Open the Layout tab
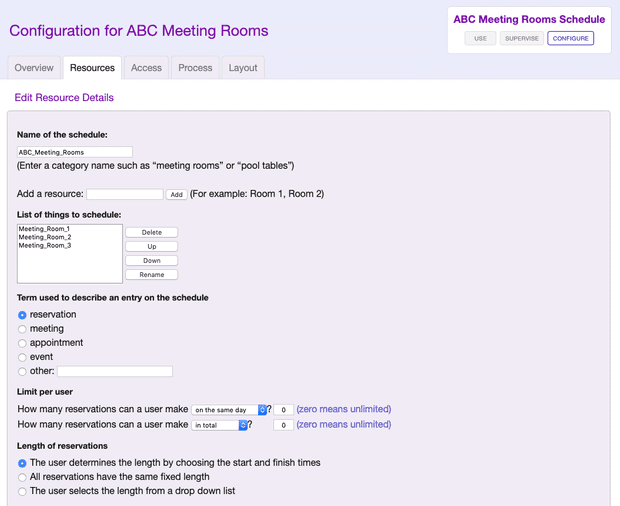The width and height of the screenshot is (620, 506). coord(243,68)
